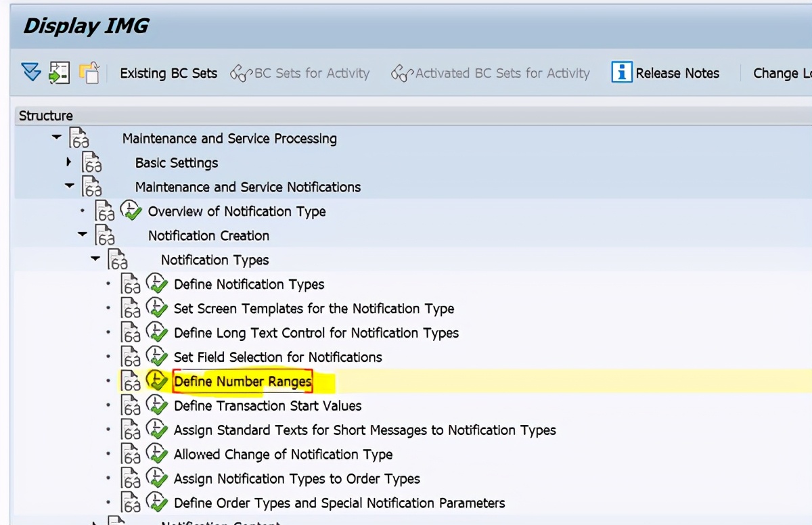The height and width of the screenshot is (525, 812).
Task: Open documentation icon for Set Field Selection
Action: [131, 358]
